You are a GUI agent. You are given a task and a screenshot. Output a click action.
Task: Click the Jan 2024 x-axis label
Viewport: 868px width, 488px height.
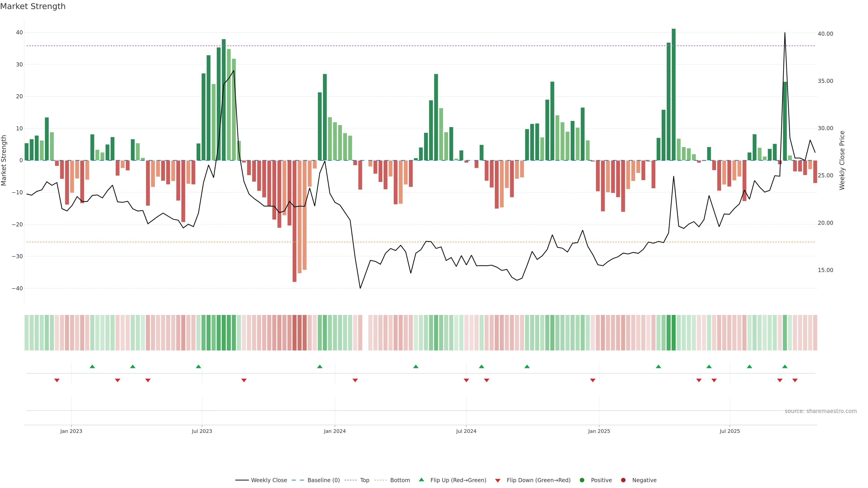coord(335,431)
